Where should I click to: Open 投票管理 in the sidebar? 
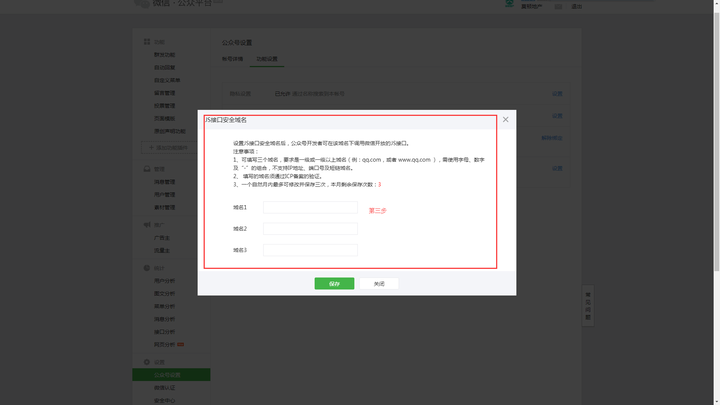(164, 106)
